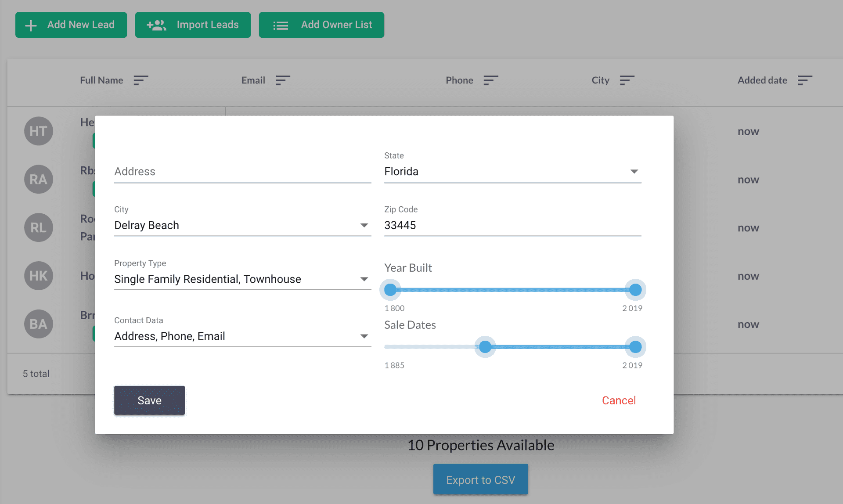This screenshot has width=843, height=504.
Task: Click the Add Owner List button
Action: point(321,25)
